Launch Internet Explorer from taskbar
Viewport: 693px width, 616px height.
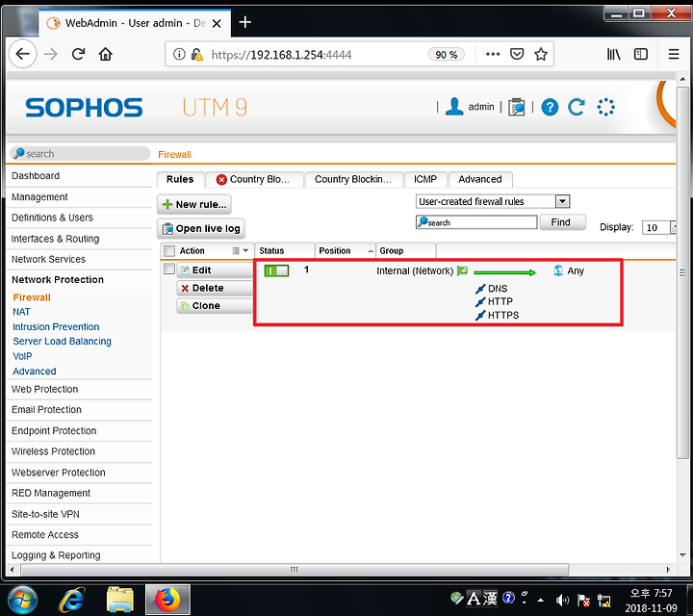pos(72,600)
